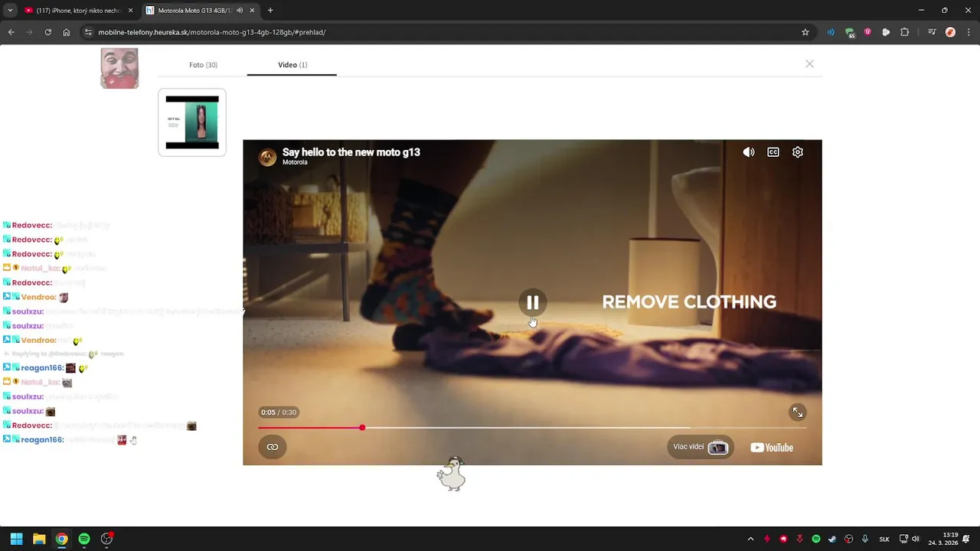
Task: Open Spotify from the taskbar
Action: click(84, 539)
